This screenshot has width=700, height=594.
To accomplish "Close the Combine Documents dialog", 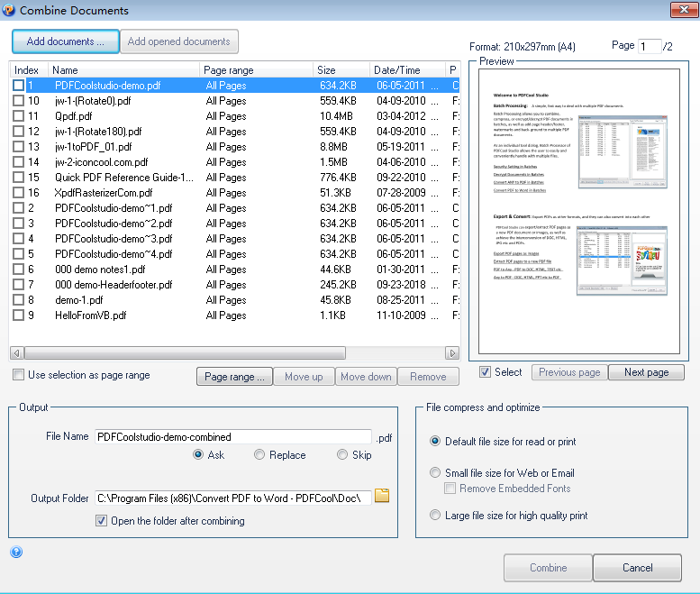I will tap(684, 10).
